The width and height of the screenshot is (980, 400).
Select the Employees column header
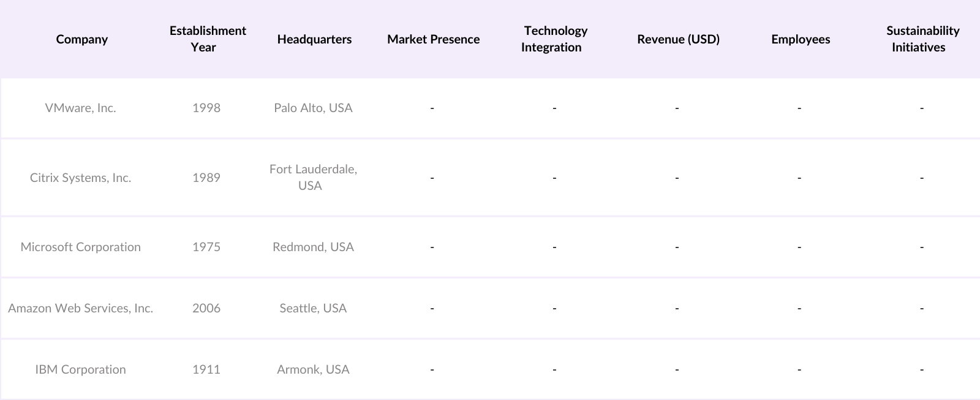[x=801, y=39]
